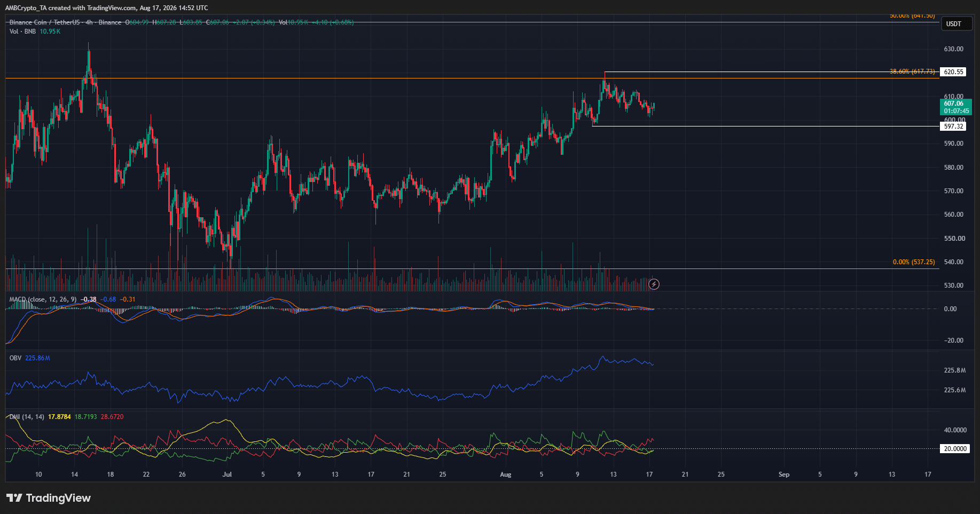Click the 225.6M OBV axis label
Screen dimensions: 980x514
pyautogui.click(x=955, y=390)
